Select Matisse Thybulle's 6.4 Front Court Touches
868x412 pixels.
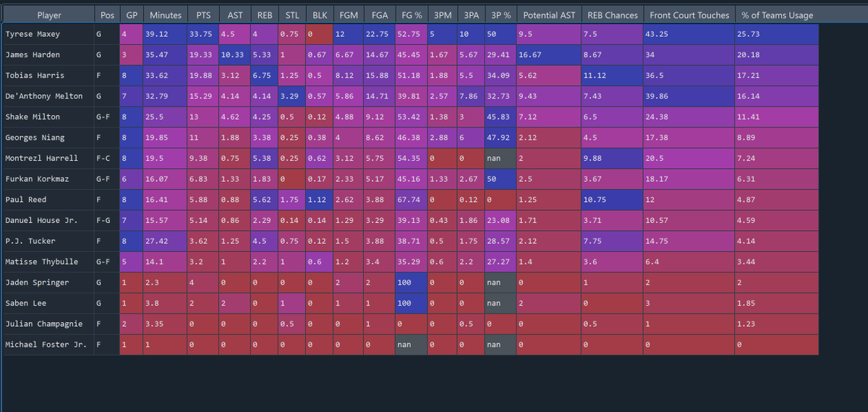(x=689, y=261)
